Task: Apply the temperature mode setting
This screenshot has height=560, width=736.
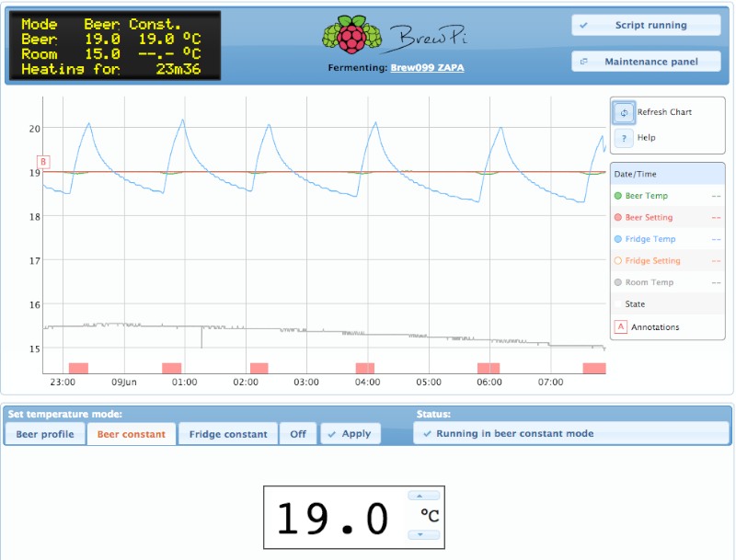Action: click(351, 434)
